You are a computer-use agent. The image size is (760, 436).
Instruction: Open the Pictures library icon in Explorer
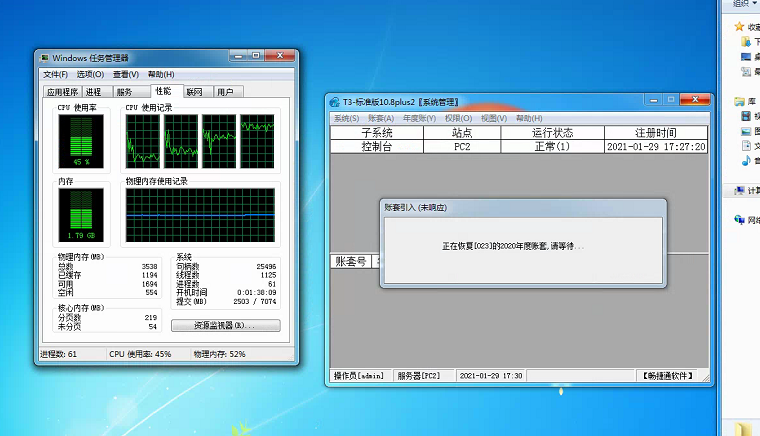coord(746,131)
